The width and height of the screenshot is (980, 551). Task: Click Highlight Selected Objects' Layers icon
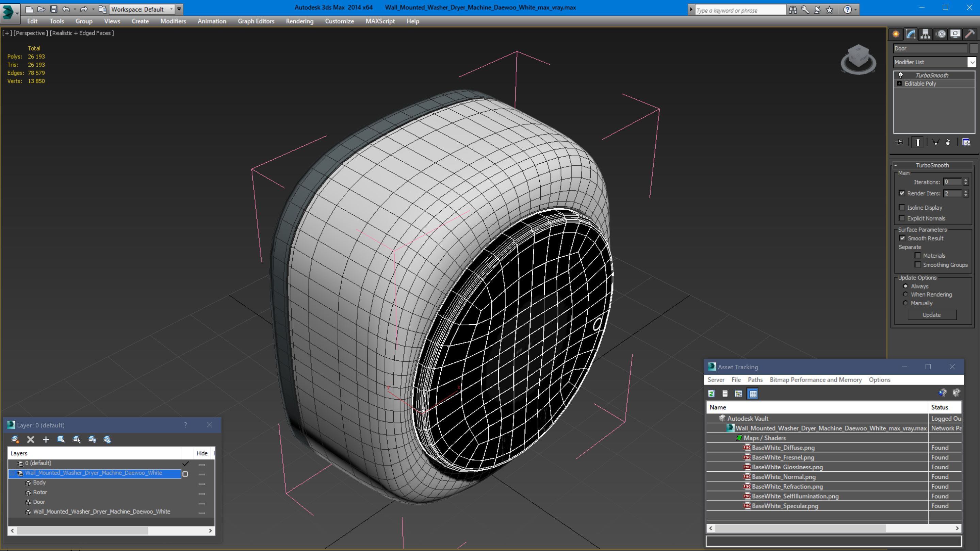click(x=77, y=439)
